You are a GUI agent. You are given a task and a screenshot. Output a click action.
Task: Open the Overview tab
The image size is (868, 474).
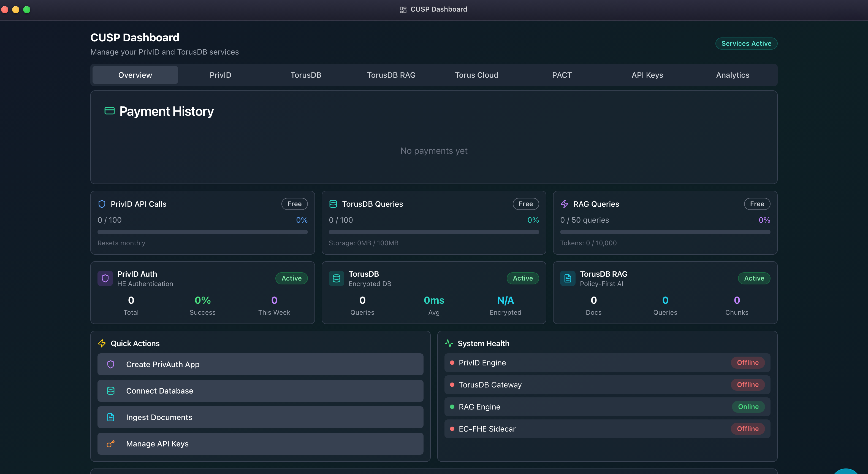[135, 75]
